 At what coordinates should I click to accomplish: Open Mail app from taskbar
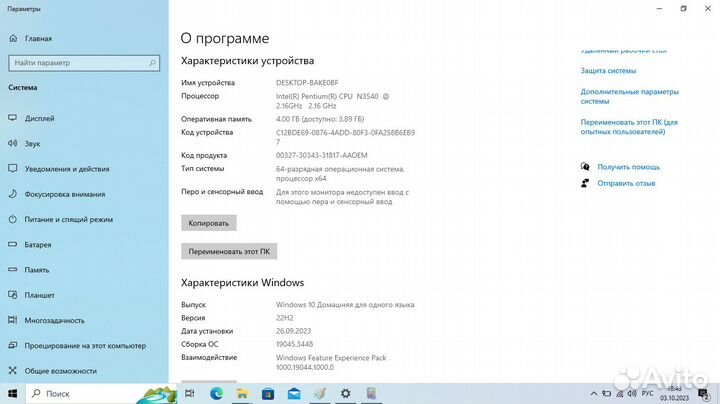[x=294, y=393]
